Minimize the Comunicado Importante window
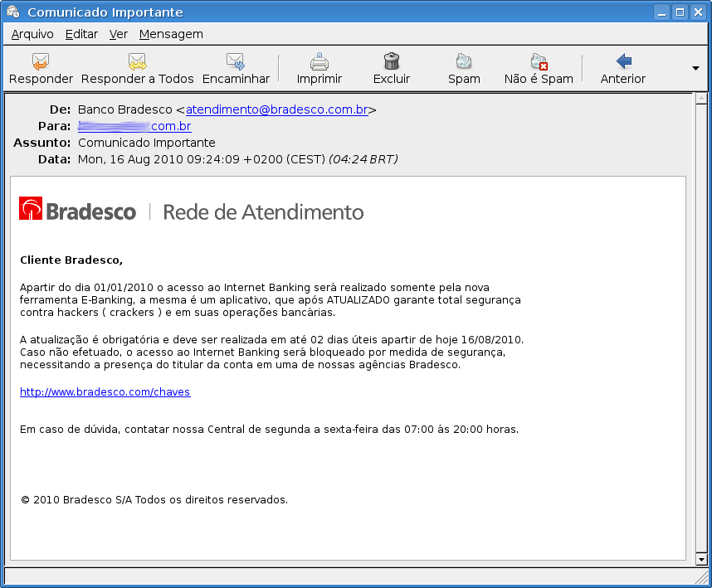 pyautogui.click(x=661, y=12)
